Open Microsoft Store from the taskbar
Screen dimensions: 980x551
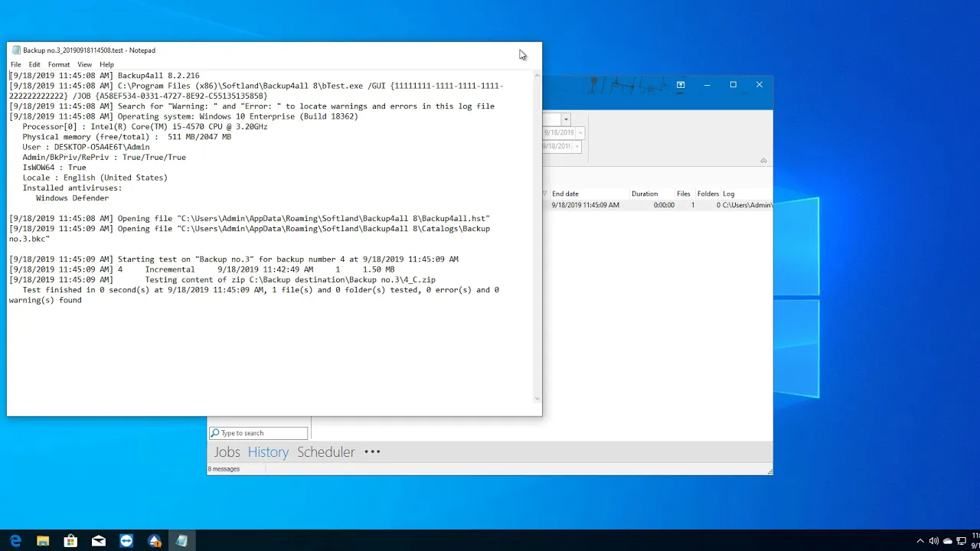pos(70,541)
